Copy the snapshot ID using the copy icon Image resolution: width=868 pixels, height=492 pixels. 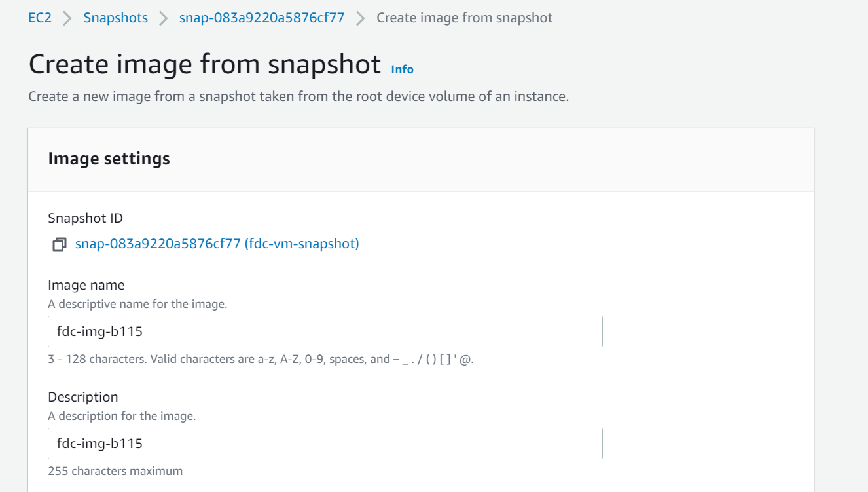60,244
